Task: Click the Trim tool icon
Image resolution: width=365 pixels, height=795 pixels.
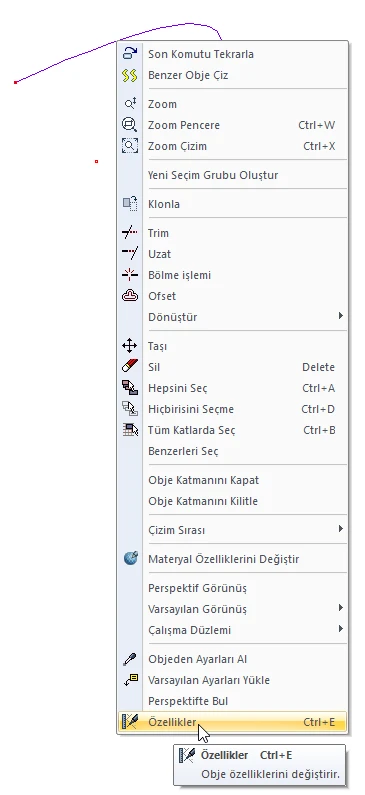Action: pos(130,233)
